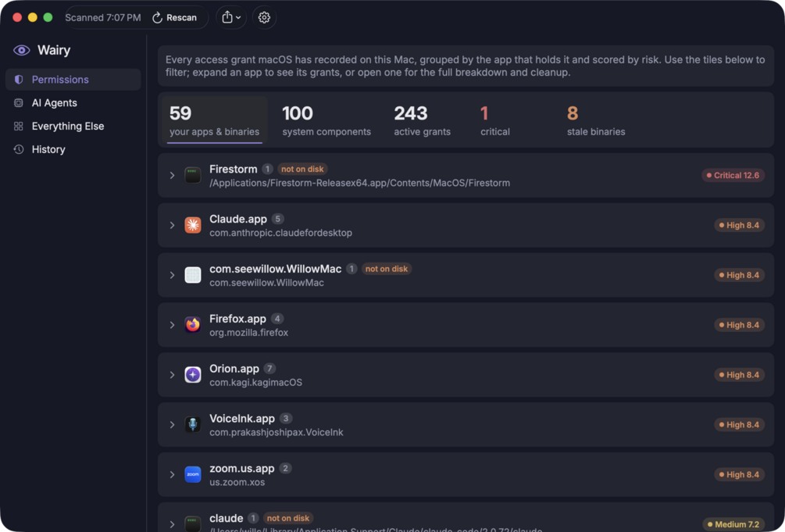Image resolution: width=785 pixels, height=532 pixels.
Task: Click Orion.app grant count 7
Action: click(x=269, y=369)
